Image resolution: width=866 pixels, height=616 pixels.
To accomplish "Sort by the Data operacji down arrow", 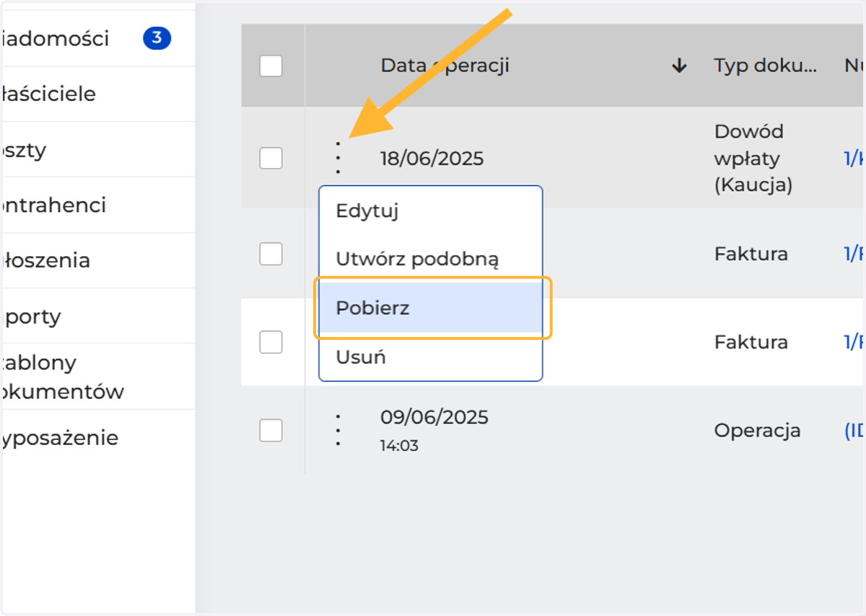I will (678, 66).
